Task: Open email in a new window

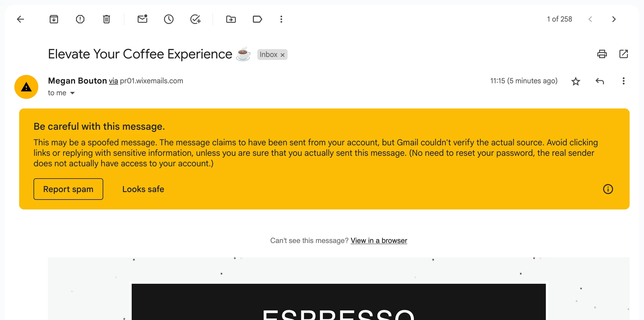Action: (624, 54)
